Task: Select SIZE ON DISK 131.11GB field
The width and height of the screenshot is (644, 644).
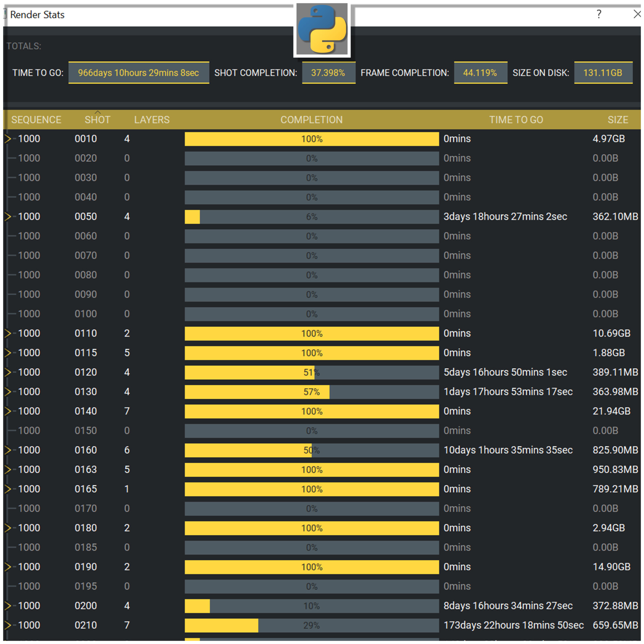Action: click(603, 73)
